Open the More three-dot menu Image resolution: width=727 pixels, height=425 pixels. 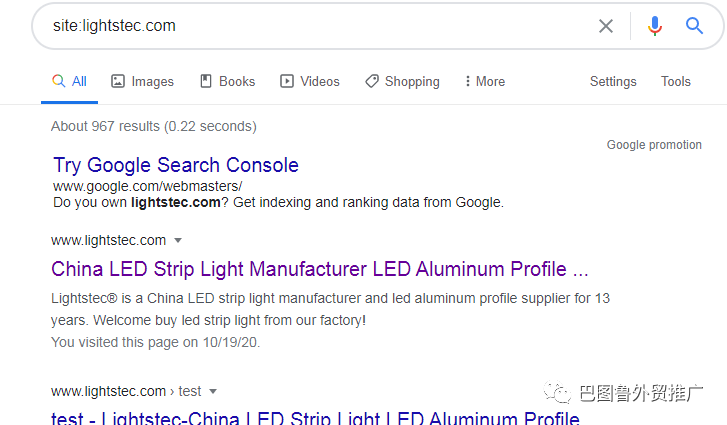[x=485, y=81]
